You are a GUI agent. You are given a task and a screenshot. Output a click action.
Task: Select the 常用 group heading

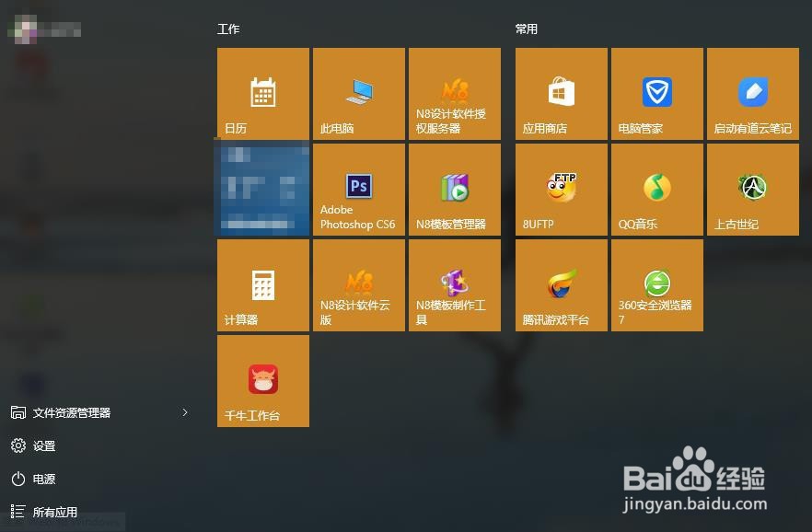[527, 29]
